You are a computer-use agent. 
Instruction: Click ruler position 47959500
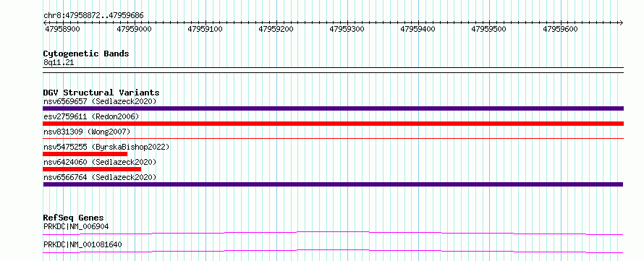point(488,29)
